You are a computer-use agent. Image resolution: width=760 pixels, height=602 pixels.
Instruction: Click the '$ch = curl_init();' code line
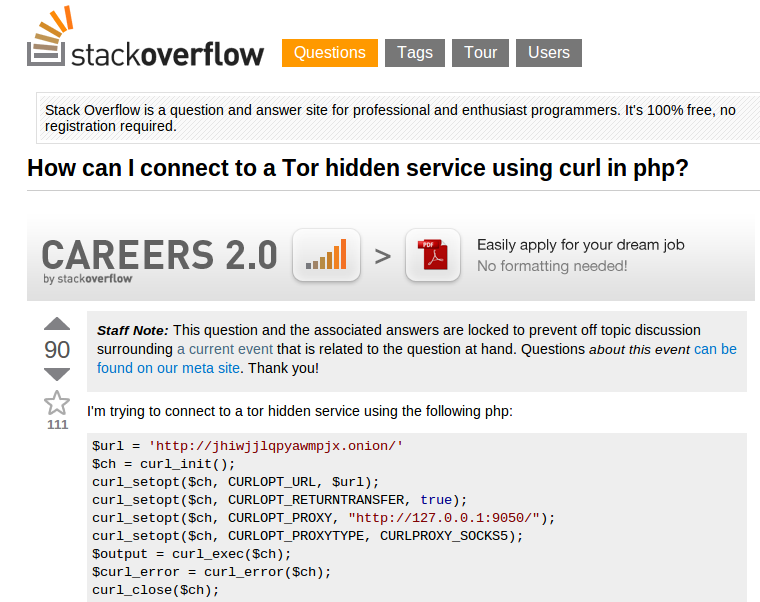click(x=164, y=464)
